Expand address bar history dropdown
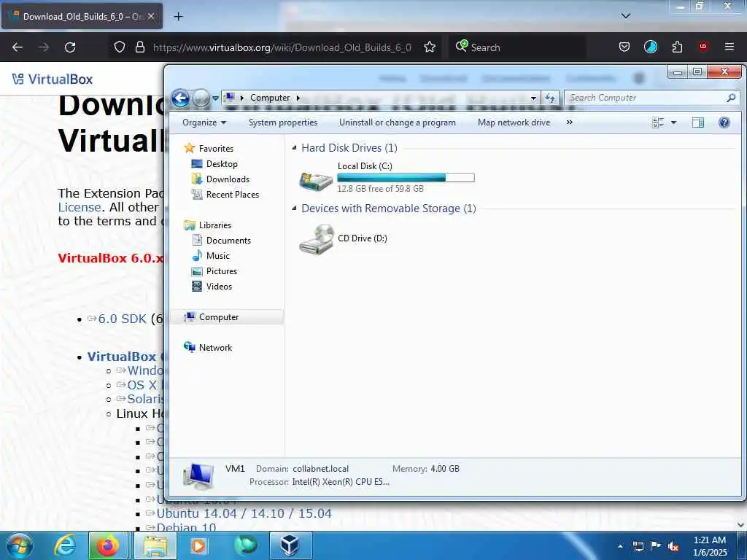 click(x=533, y=98)
